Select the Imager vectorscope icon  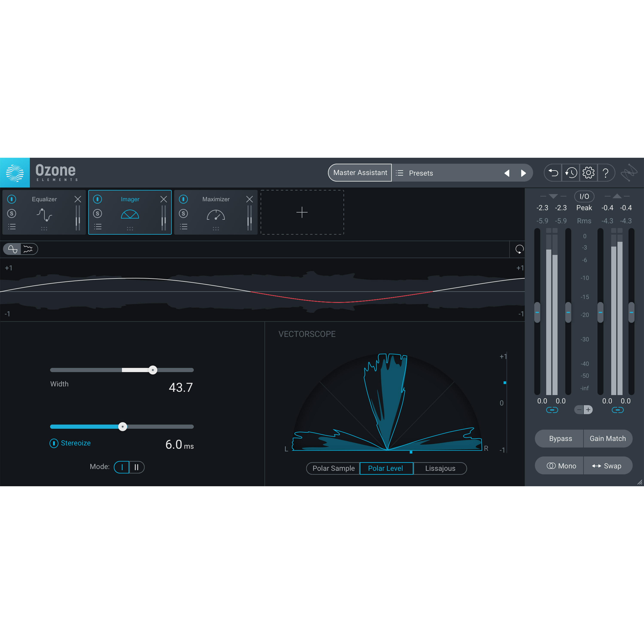click(x=130, y=214)
